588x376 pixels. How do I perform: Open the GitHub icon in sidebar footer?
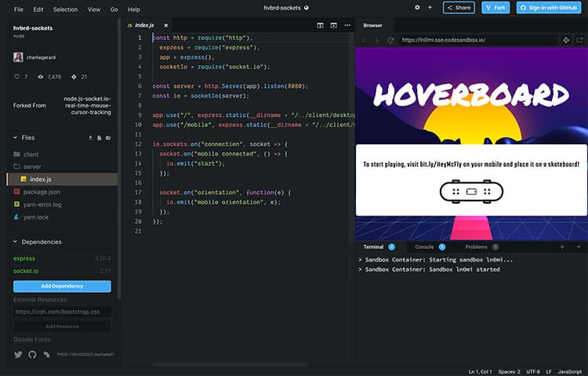click(33, 354)
